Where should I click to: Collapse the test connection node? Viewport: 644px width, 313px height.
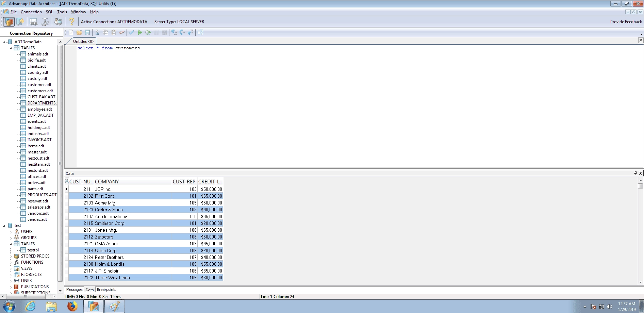coord(4,226)
